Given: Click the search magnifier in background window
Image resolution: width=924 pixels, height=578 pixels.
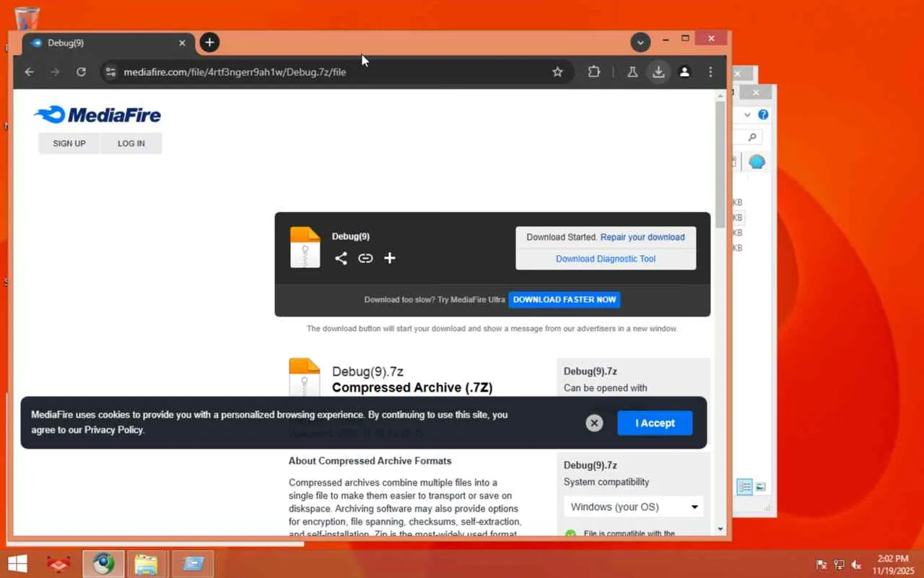Looking at the screenshot, I should point(752,137).
